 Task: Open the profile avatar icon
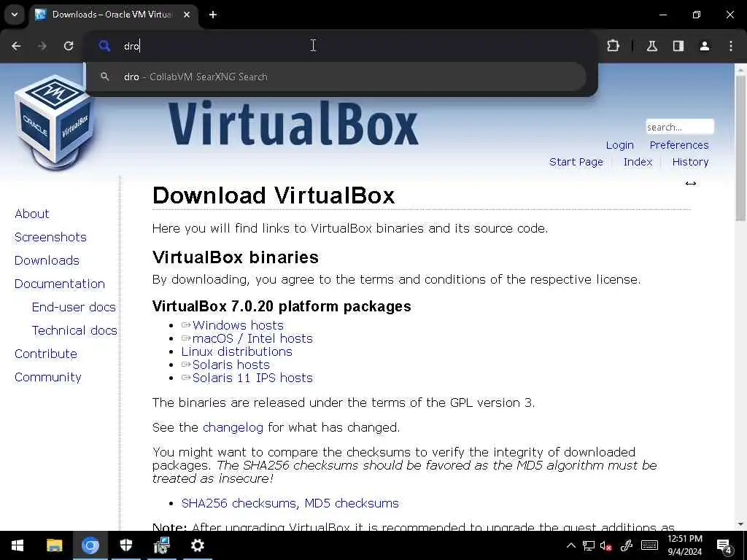705,46
